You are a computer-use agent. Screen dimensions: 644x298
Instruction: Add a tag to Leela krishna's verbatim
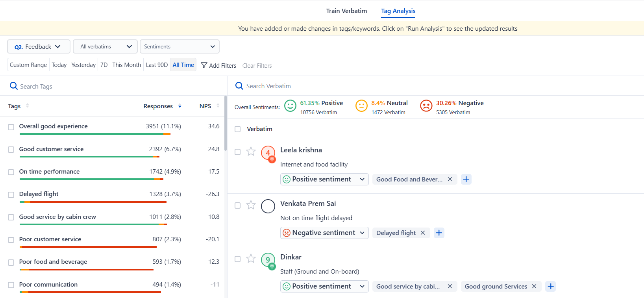[x=466, y=179]
